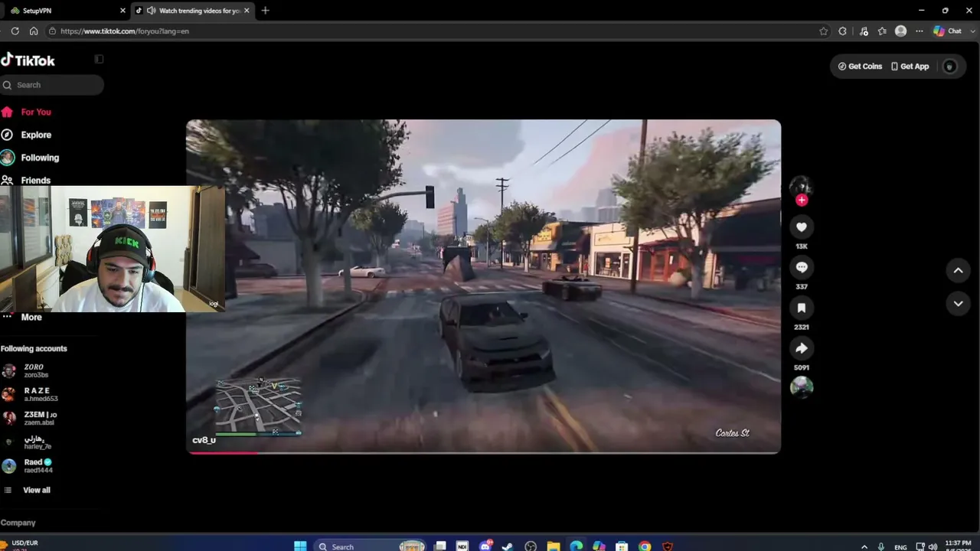Viewport: 980px width, 551px height.
Task: Open Discord from the taskbar
Action: coord(485,546)
